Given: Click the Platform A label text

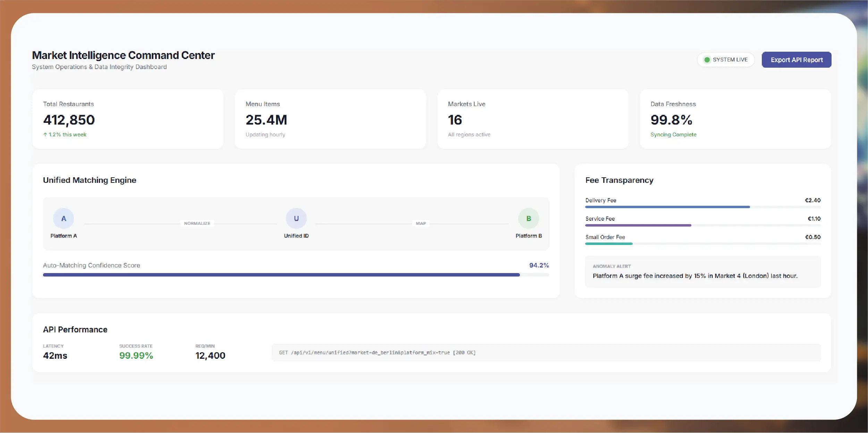Looking at the screenshot, I should click(x=64, y=236).
